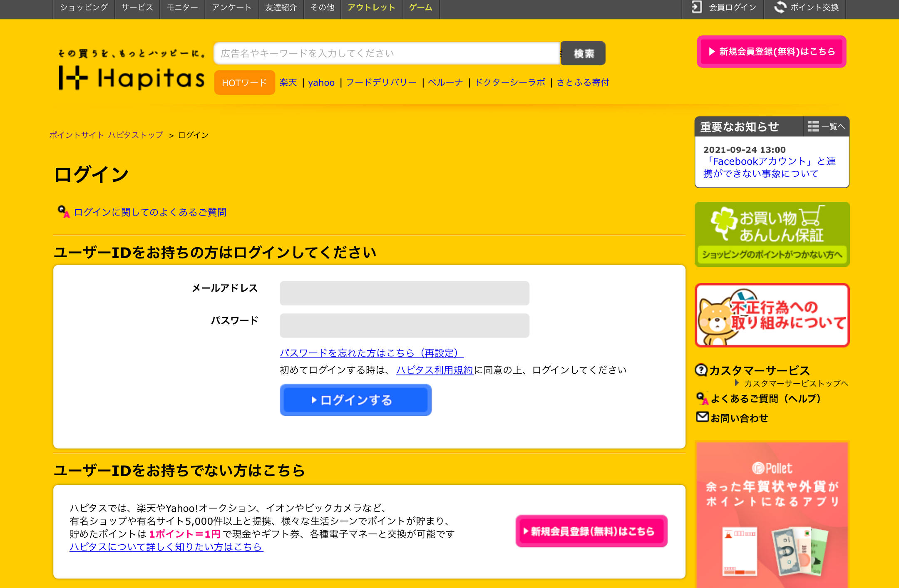Open the ベルーナ hot word link
Viewport: 899px width, 588px height.
(445, 82)
